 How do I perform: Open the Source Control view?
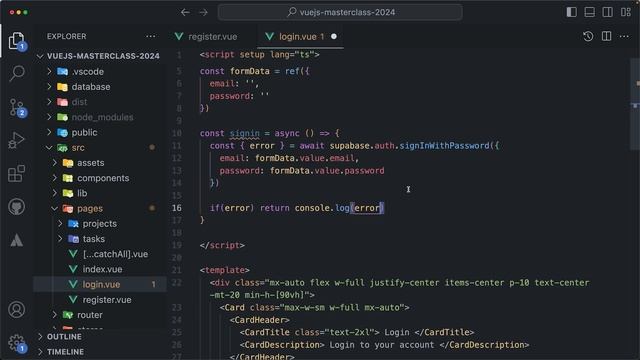point(17,107)
